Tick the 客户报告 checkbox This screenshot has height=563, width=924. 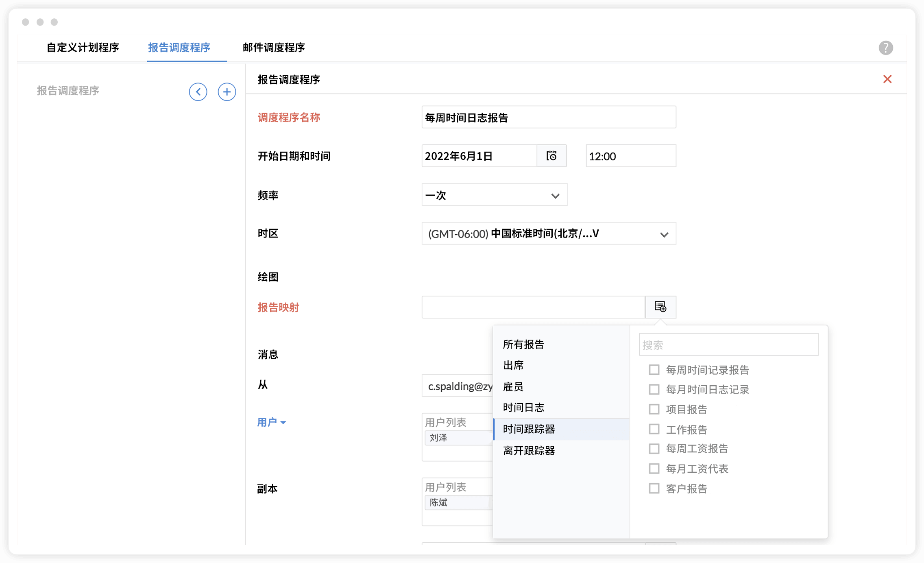[654, 488]
